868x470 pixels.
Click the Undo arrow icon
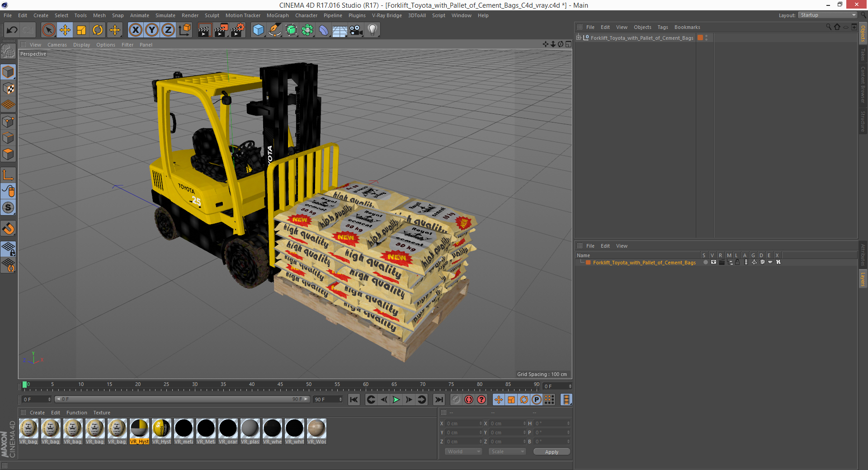[x=12, y=30]
